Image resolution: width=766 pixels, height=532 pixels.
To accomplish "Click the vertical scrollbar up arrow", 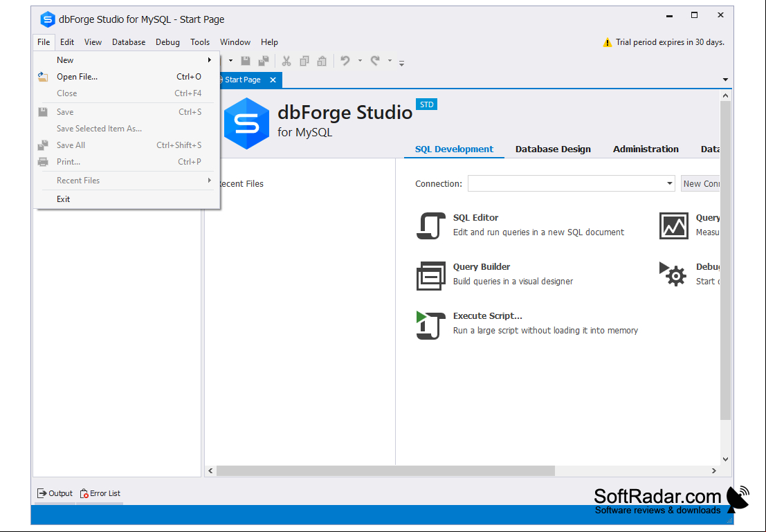I will click(725, 95).
